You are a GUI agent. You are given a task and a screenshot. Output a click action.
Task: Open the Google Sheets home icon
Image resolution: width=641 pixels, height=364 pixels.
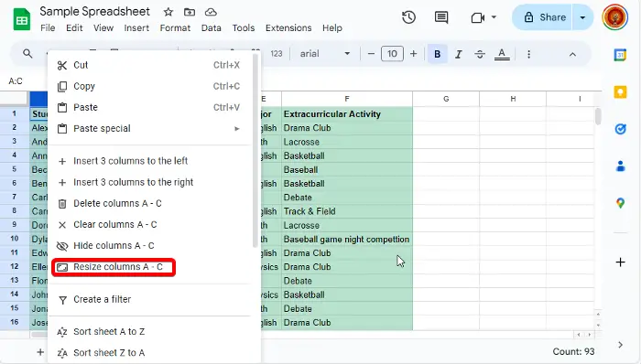coord(22,19)
